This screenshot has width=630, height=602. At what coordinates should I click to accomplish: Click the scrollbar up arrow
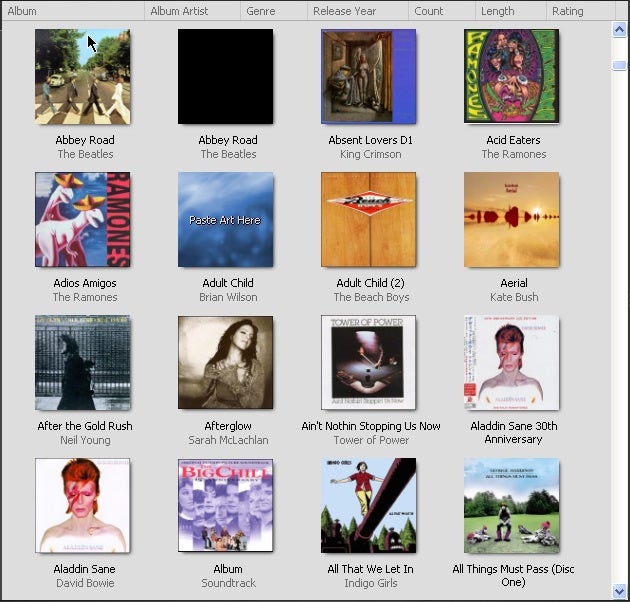pos(619,29)
